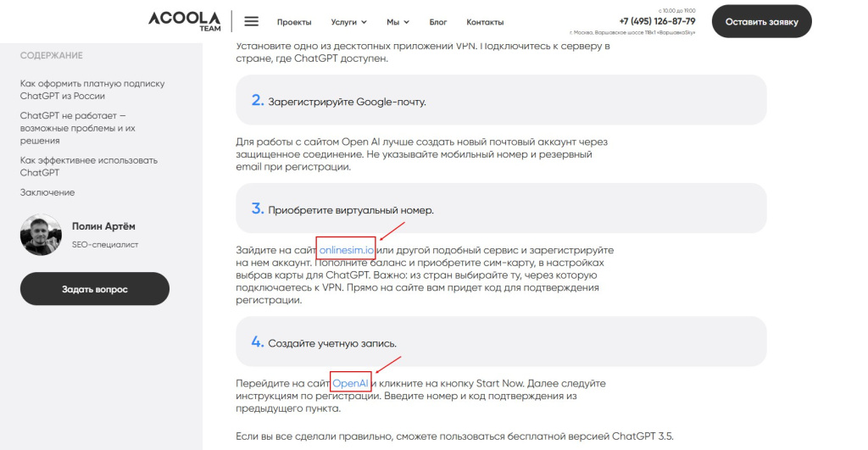Jump to ChatGPT не работает section
868x450 pixels.
[77, 128]
